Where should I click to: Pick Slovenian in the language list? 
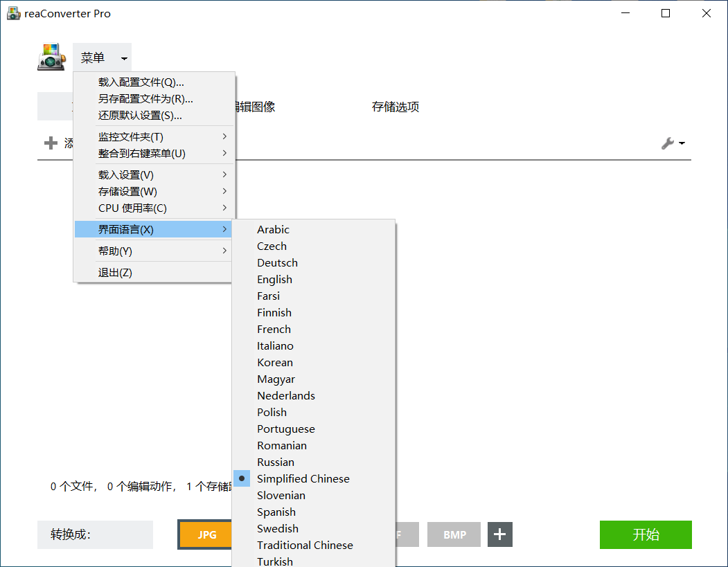[314, 495]
